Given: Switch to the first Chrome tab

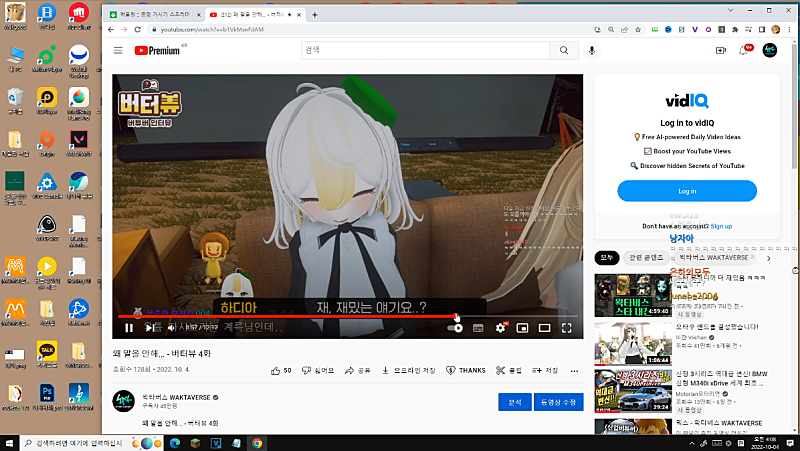Looking at the screenshot, I should coord(154,15).
